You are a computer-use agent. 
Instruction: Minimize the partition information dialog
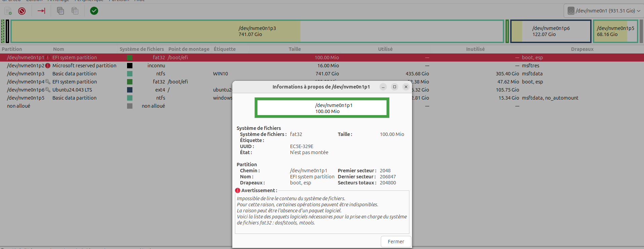[383, 87]
